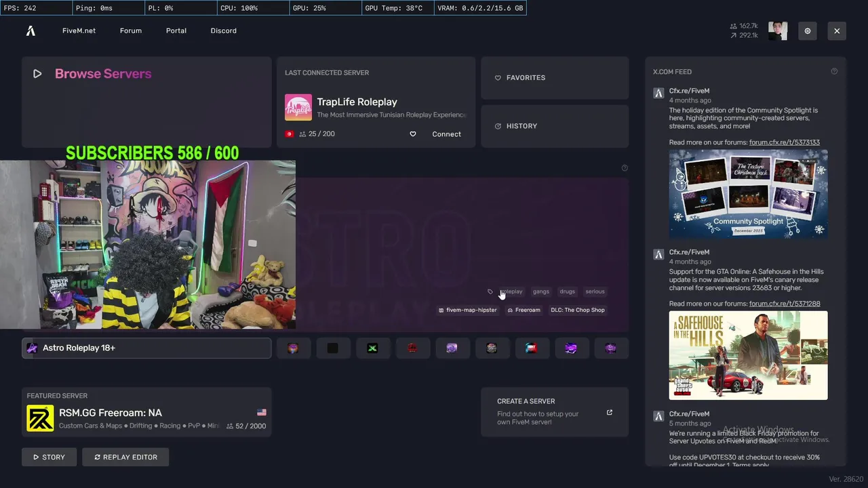868x488 pixels.
Task: Click the FiveM logo in the top bar
Action: pos(31,30)
